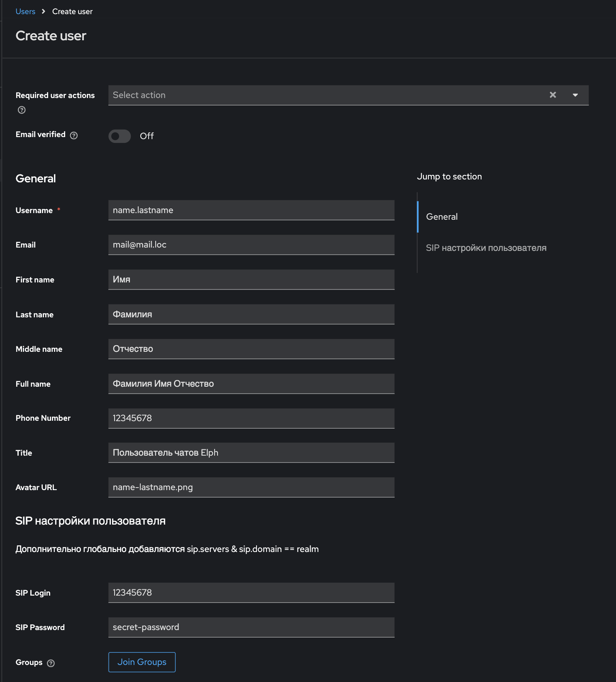Screen dimensions: 616x682
Task: Click the Last name field
Action: (x=251, y=314)
